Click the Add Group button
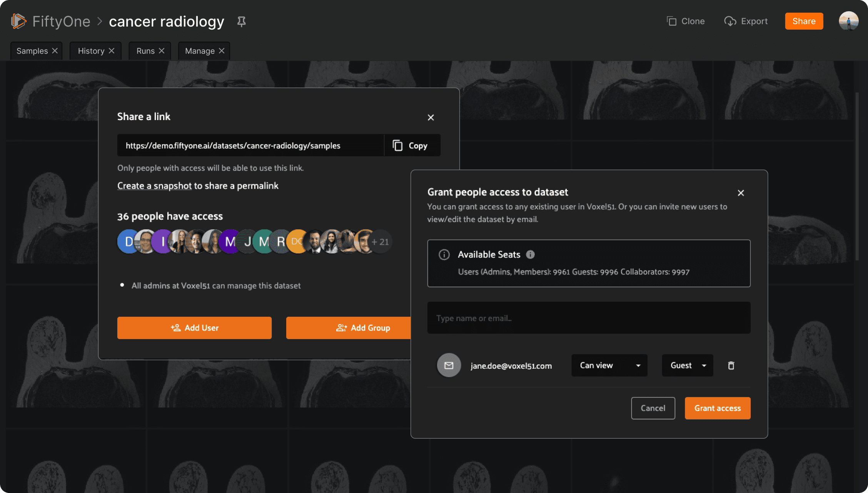 point(349,328)
